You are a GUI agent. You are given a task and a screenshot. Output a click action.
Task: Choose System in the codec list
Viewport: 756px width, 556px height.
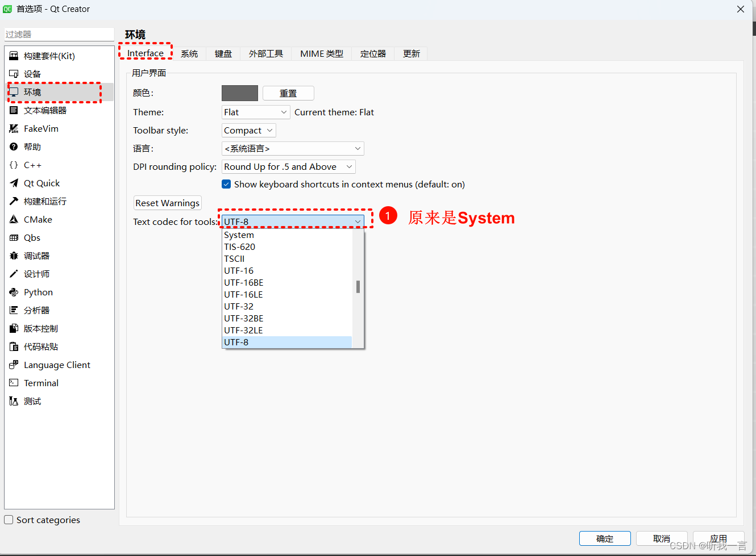(x=287, y=235)
